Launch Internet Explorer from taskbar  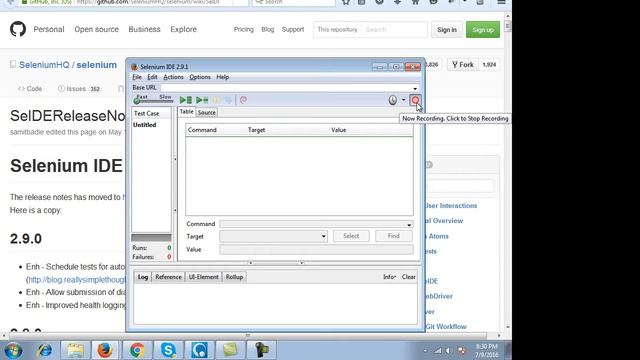pyautogui.click(x=45, y=350)
